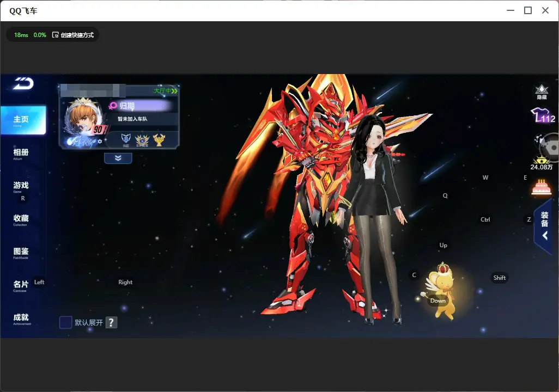Click the crown popularity icon 24.08万
Screen dimensions: 559x392
coord(541,163)
